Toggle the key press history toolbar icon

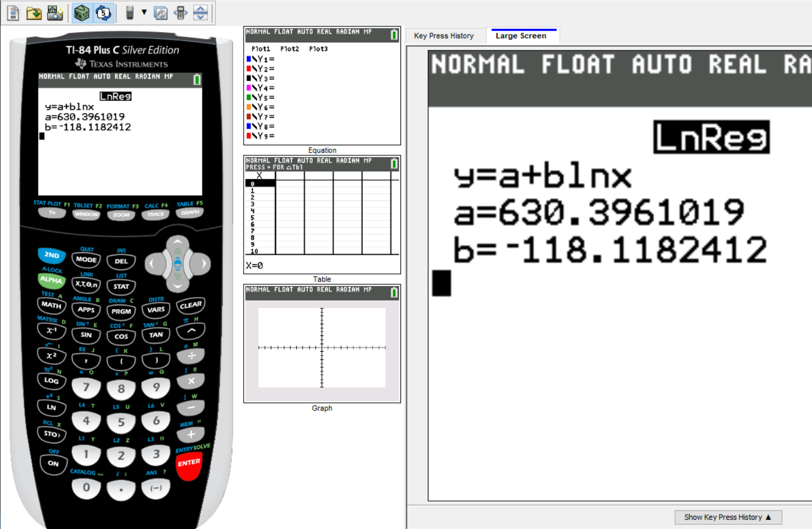coord(103,13)
